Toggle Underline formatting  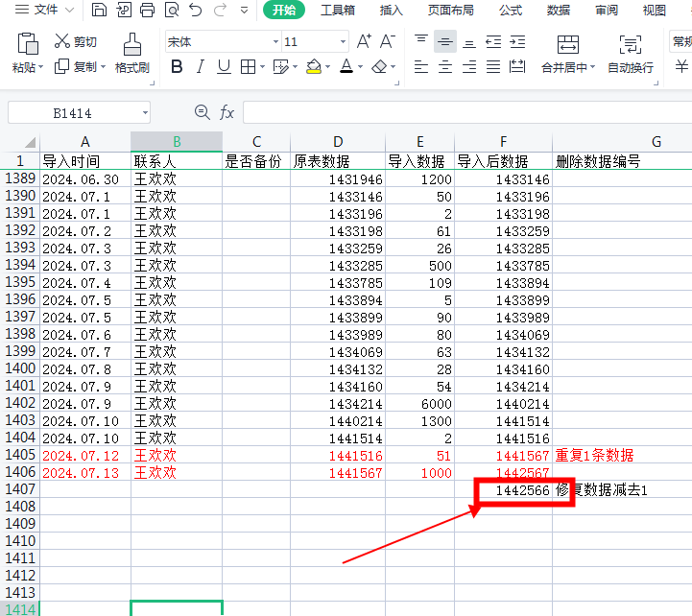coord(224,67)
